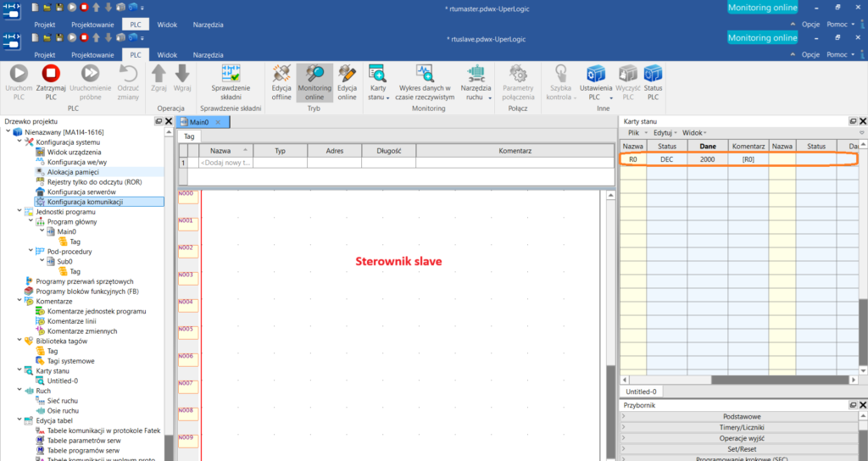Collapse Edycja tabel tree node
This screenshot has height=461, width=868.
(19, 420)
